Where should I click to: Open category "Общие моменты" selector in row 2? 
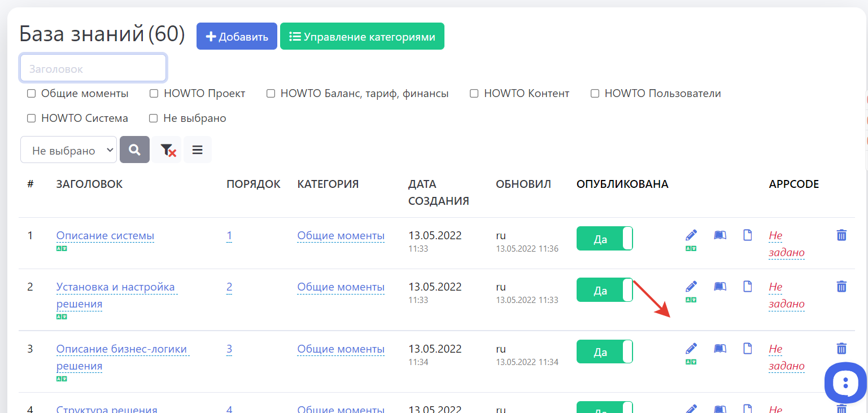tap(341, 287)
